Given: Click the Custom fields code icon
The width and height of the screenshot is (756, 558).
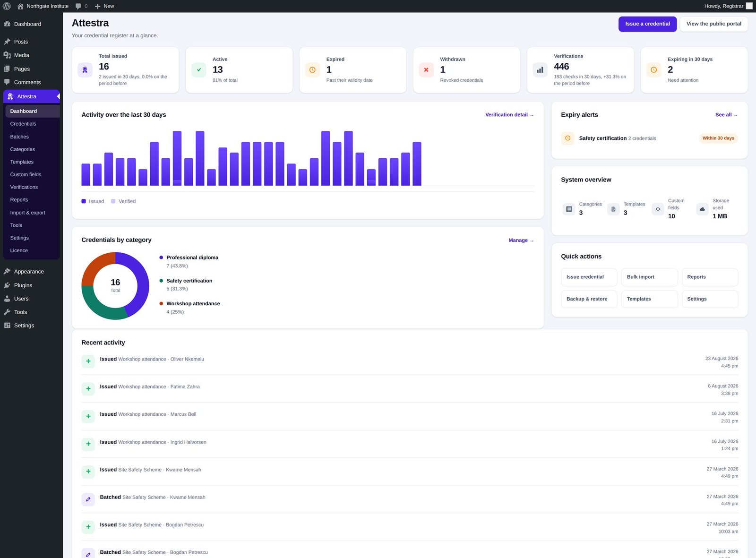Looking at the screenshot, I should click(x=658, y=209).
